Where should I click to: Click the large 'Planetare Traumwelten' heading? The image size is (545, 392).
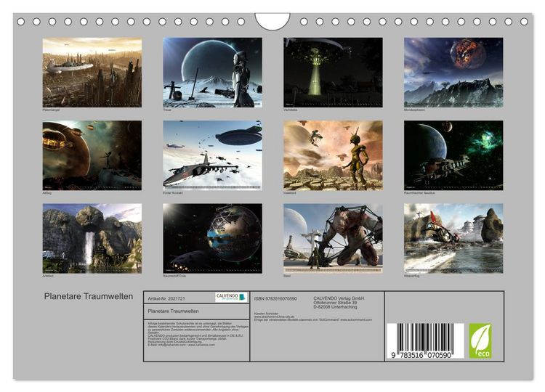89,296
